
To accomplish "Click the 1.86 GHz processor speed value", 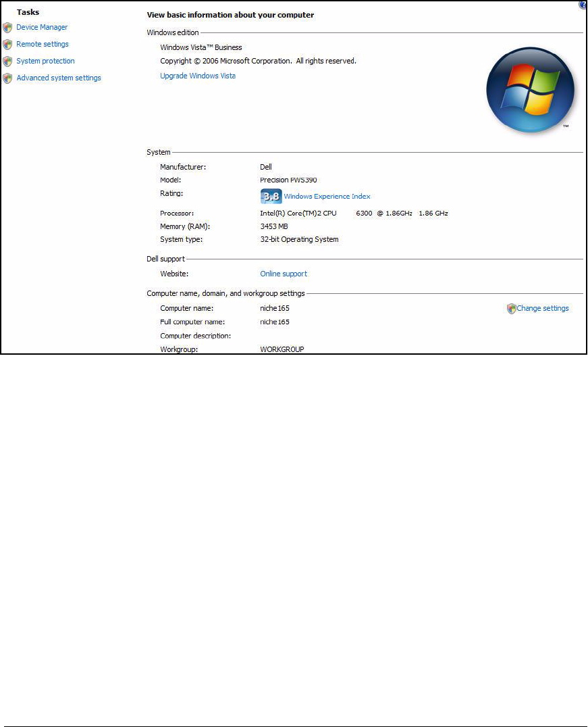I will point(433,214).
